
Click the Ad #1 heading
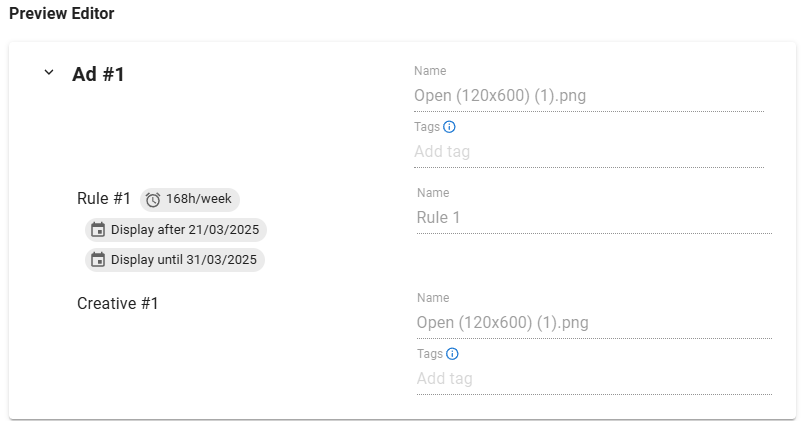[98, 74]
